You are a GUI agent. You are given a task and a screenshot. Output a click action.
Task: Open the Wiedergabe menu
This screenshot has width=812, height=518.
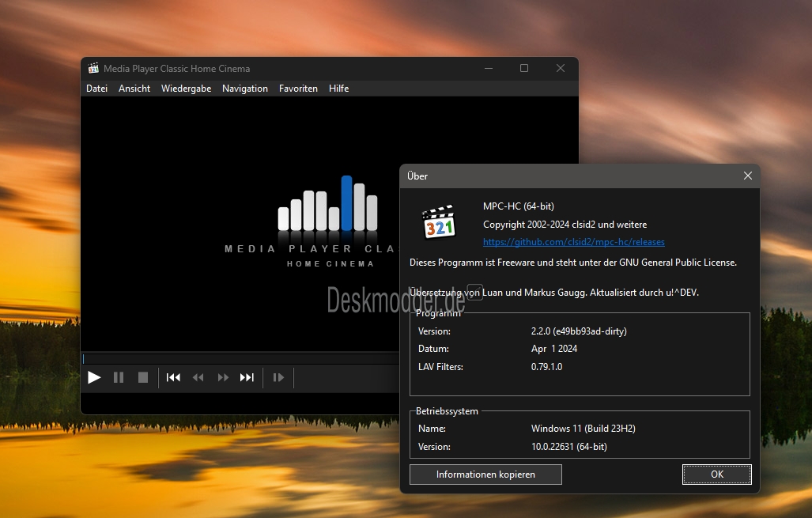186,89
